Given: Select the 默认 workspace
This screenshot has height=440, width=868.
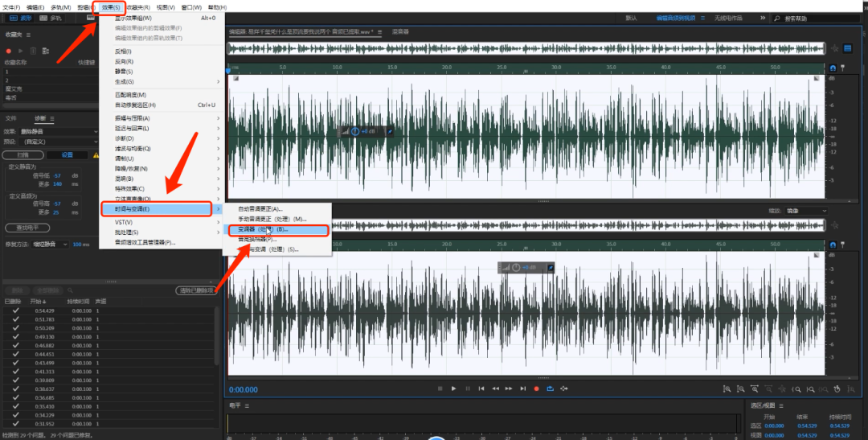Looking at the screenshot, I should tap(631, 19).
